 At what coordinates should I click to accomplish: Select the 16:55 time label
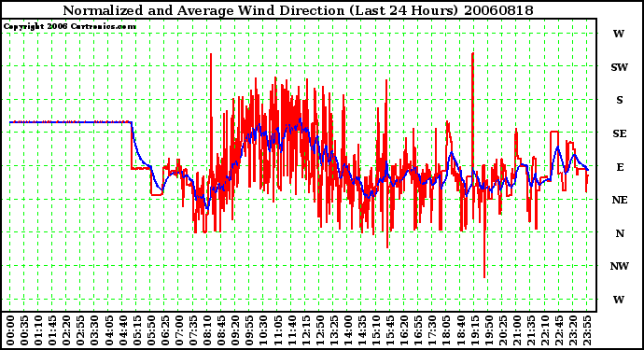418,330
